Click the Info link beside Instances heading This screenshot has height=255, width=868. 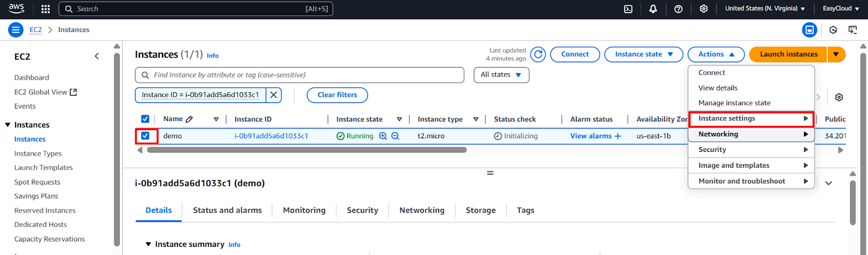coord(213,55)
